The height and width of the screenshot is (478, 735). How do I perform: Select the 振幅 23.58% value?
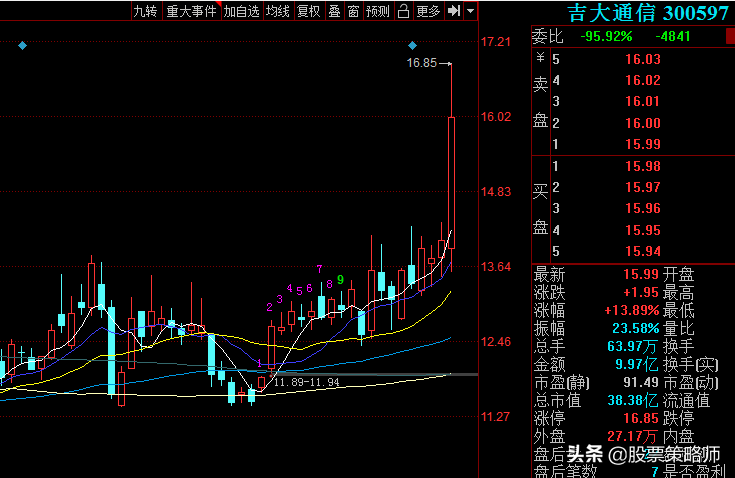click(x=636, y=328)
